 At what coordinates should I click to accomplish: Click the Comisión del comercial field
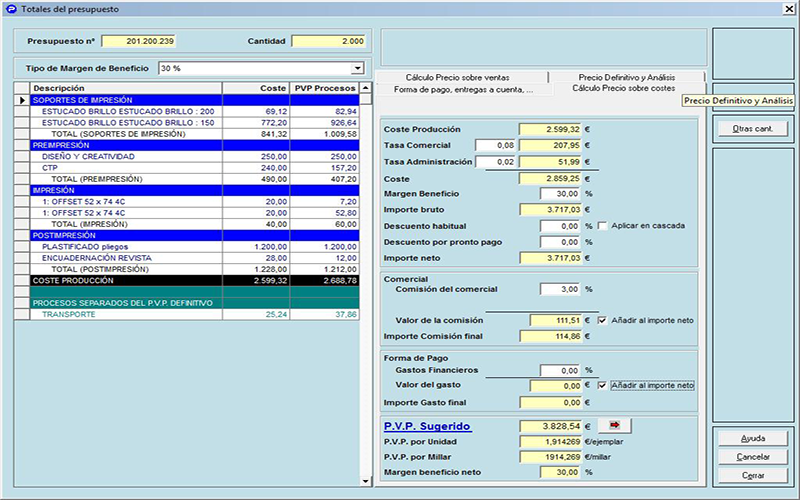tap(561, 289)
